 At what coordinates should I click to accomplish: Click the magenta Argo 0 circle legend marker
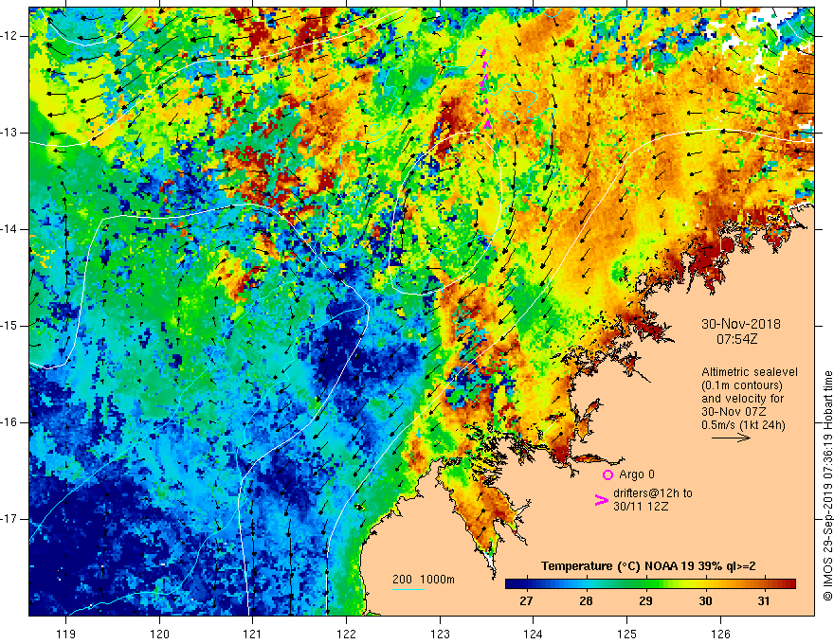point(607,474)
